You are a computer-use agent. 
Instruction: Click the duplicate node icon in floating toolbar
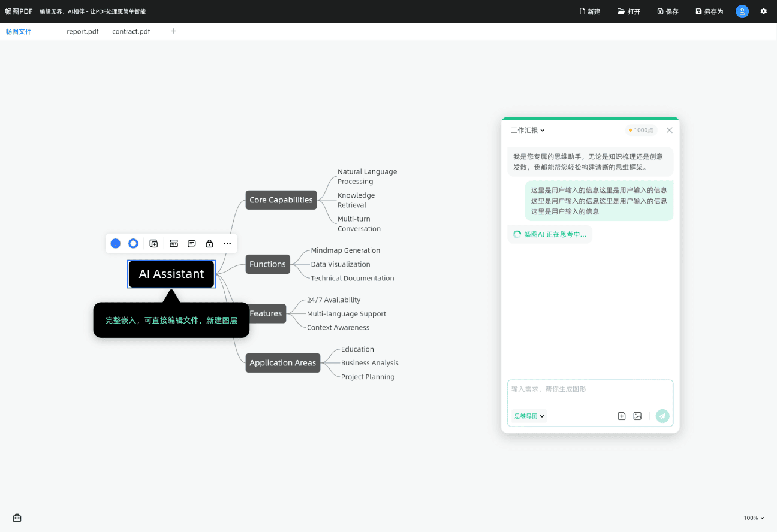[153, 243]
